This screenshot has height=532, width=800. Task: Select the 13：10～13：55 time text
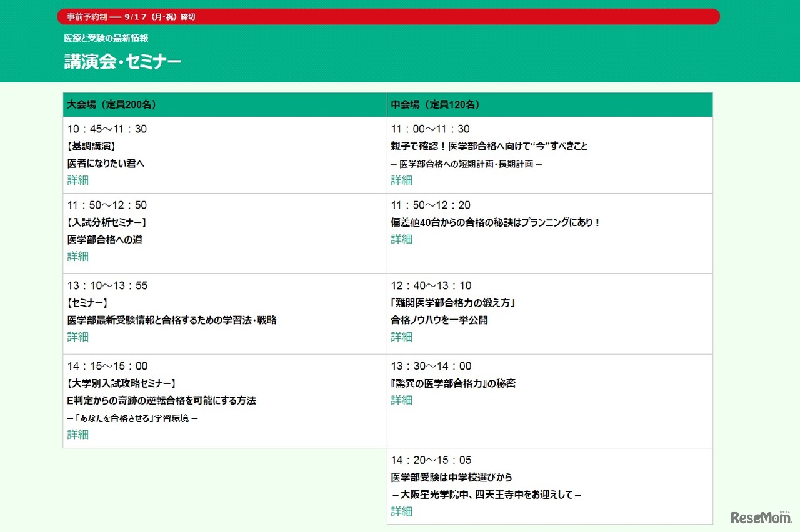107,286
